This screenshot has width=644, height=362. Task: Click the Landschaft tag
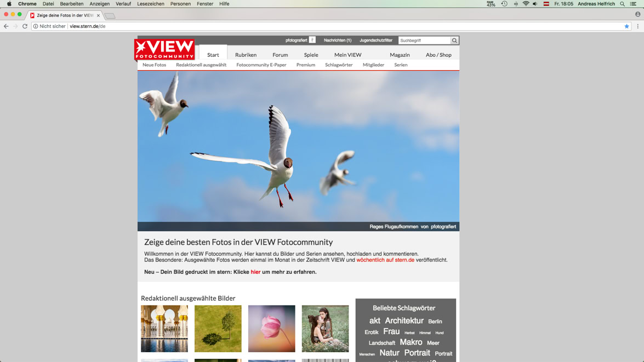coord(382,343)
